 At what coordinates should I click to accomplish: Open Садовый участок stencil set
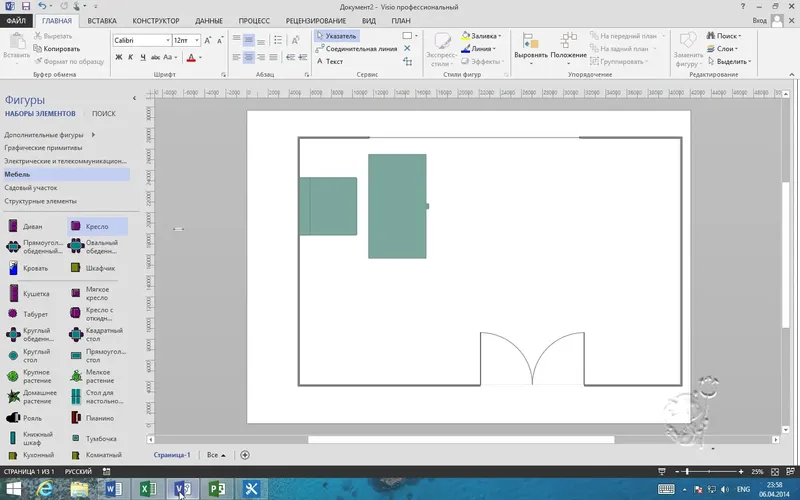pos(31,187)
